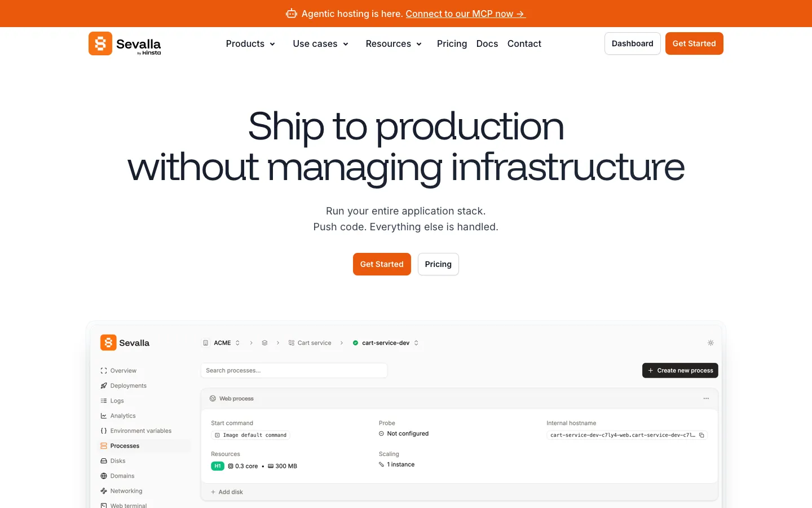
Task: Focus the Search processes field
Action: (294, 370)
